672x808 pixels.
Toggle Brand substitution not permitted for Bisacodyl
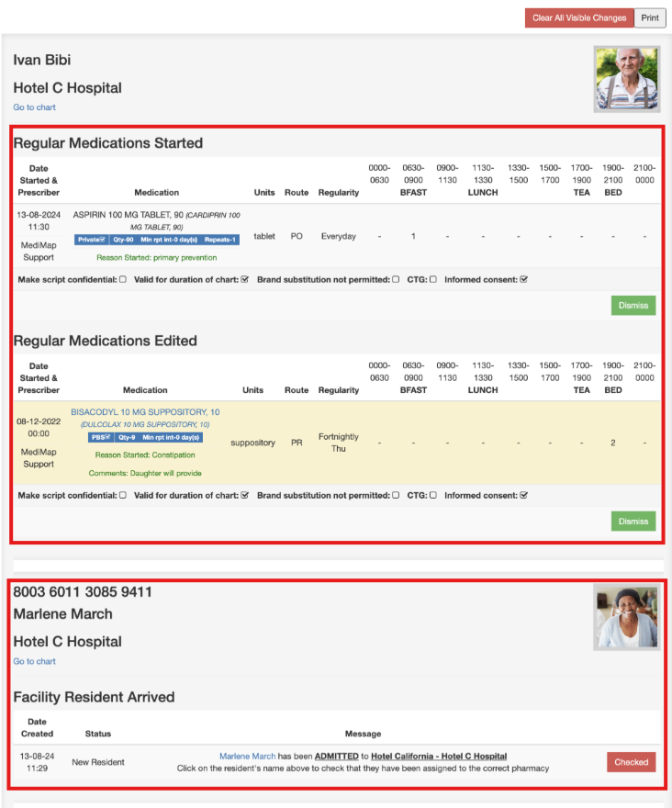[x=396, y=496]
